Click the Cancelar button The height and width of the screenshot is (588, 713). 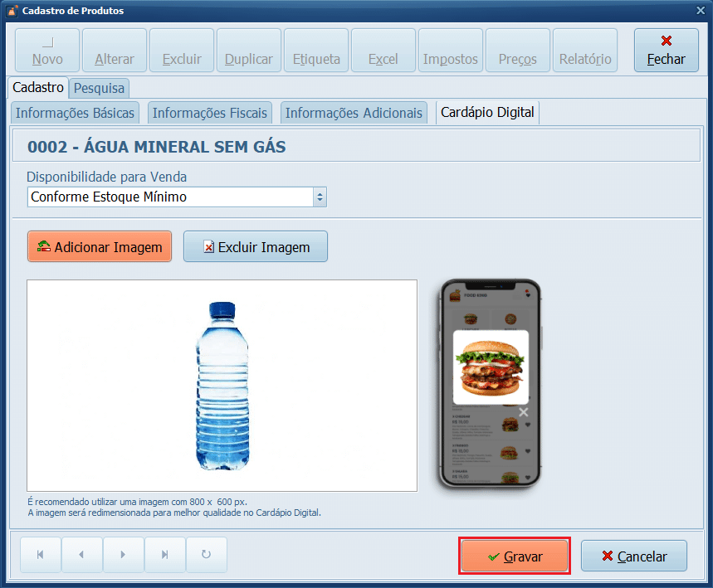point(634,556)
